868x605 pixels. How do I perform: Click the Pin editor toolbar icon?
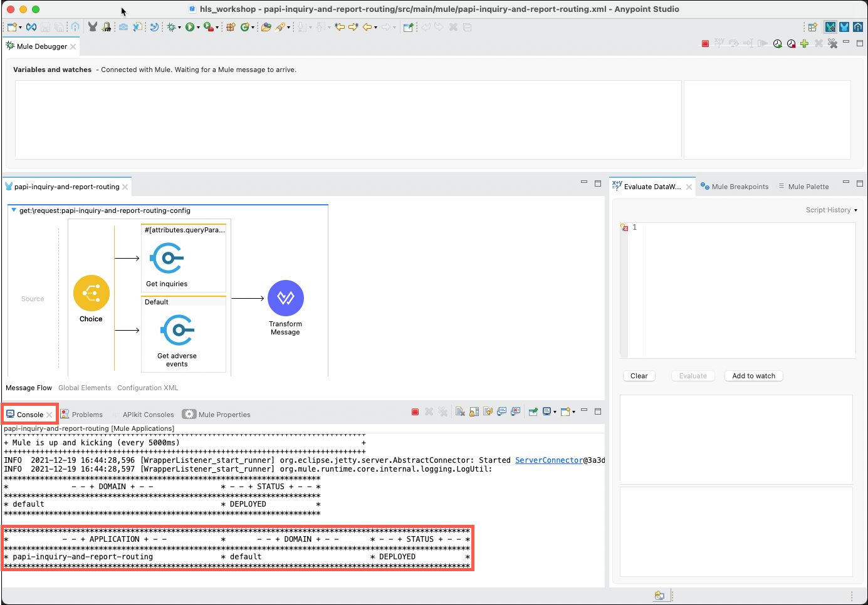(x=409, y=27)
